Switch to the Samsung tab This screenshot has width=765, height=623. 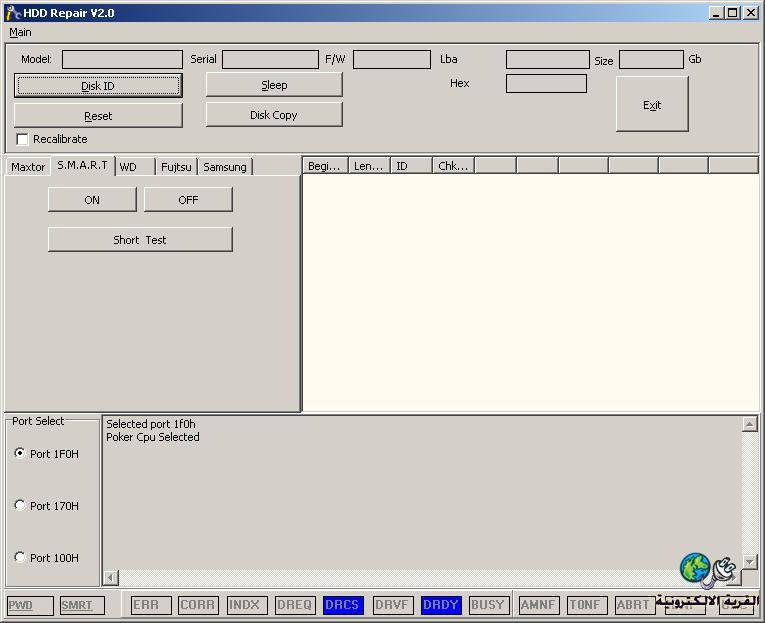[225, 167]
